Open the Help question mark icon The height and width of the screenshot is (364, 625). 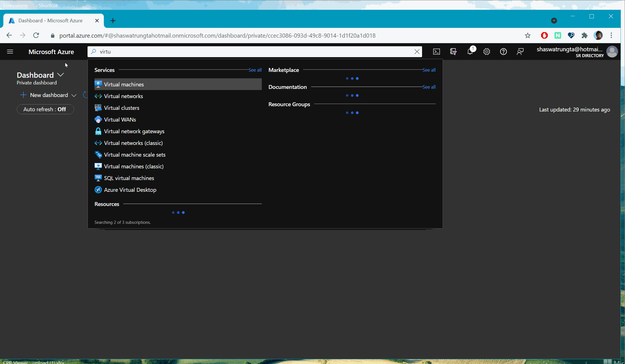(x=503, y=52)
